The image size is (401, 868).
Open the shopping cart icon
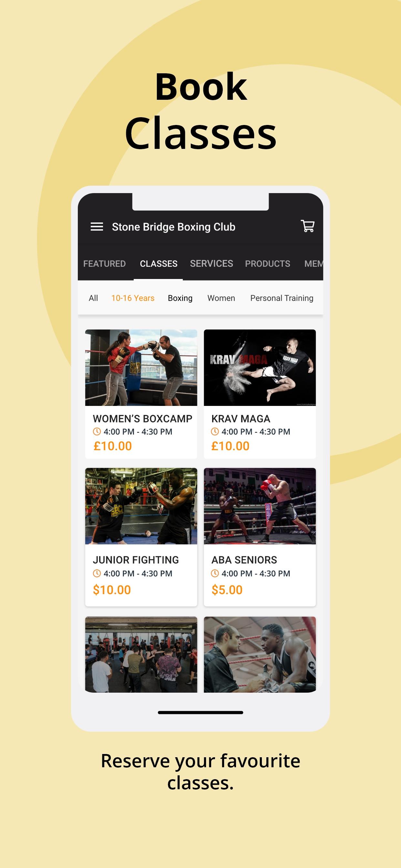pos(308,226)
